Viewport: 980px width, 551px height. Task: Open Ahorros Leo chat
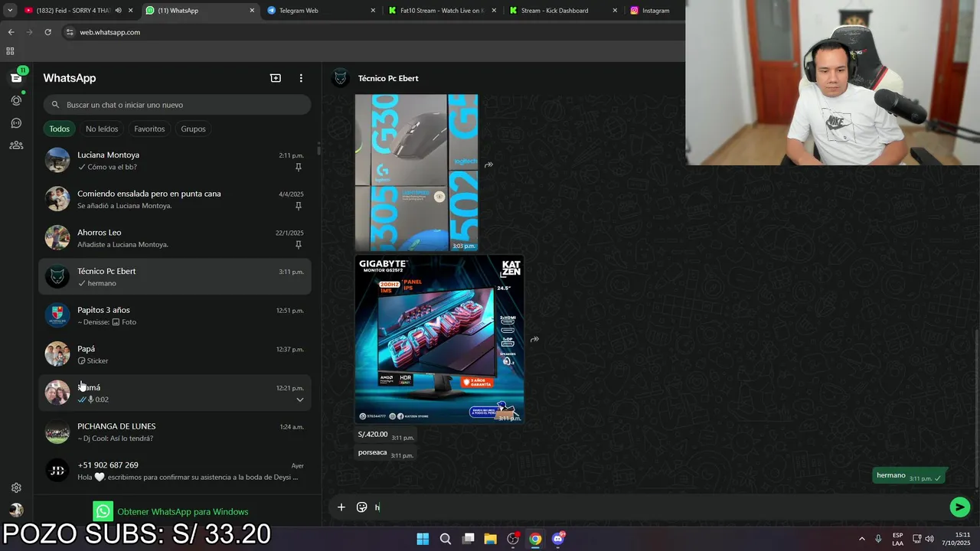(x=175, y=238)
